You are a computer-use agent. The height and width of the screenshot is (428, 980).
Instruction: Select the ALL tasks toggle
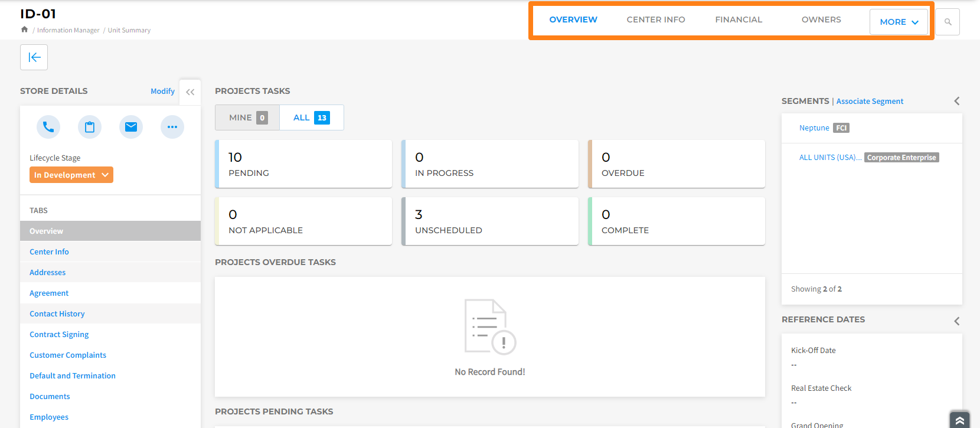pyautogui.click(x=312, y=117)
